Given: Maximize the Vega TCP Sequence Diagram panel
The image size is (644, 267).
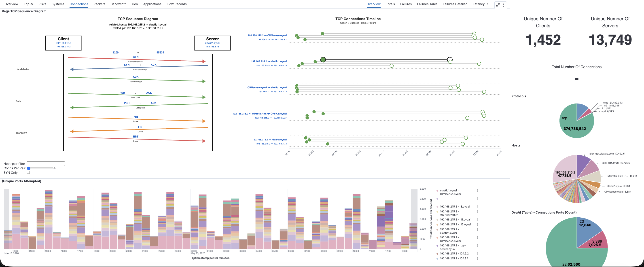Looking at the screenshot, I should point(498,5).
